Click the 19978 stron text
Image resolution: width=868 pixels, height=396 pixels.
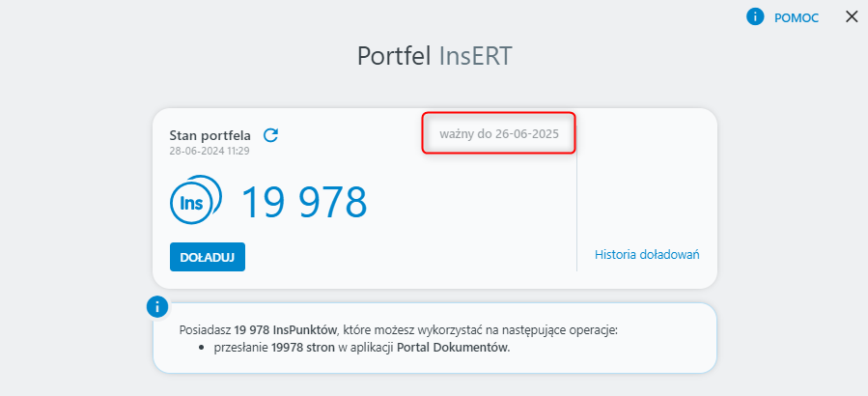pyautogui.click(x=303, y=349)
